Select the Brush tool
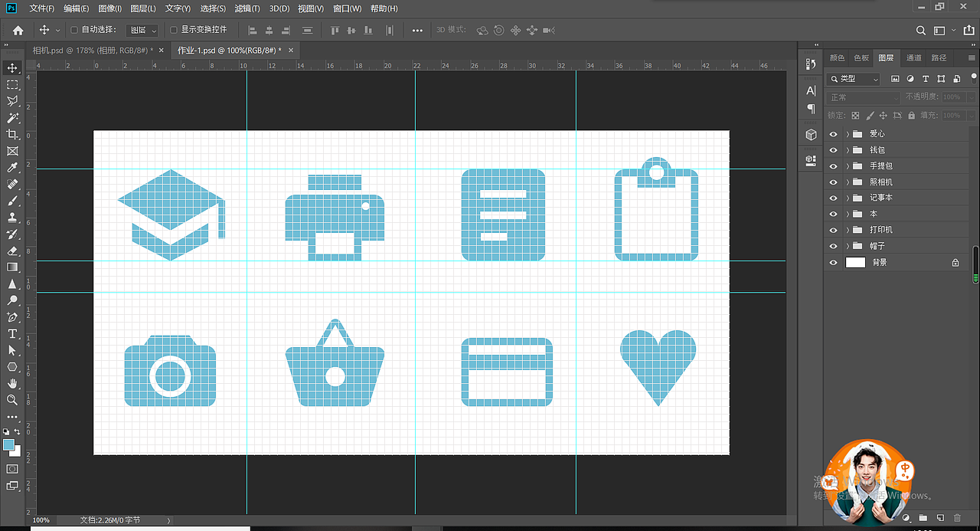The height and width of the screenshot is (531, 980). pyautogui.click(x=12, y=201)
